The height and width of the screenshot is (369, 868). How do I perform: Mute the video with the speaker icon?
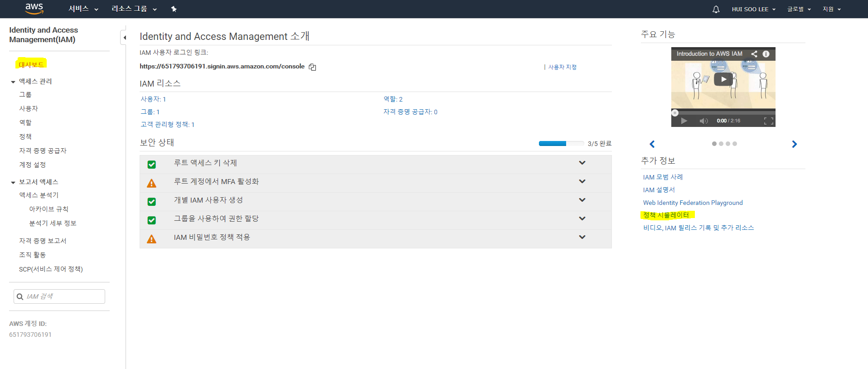coord(703,121)
